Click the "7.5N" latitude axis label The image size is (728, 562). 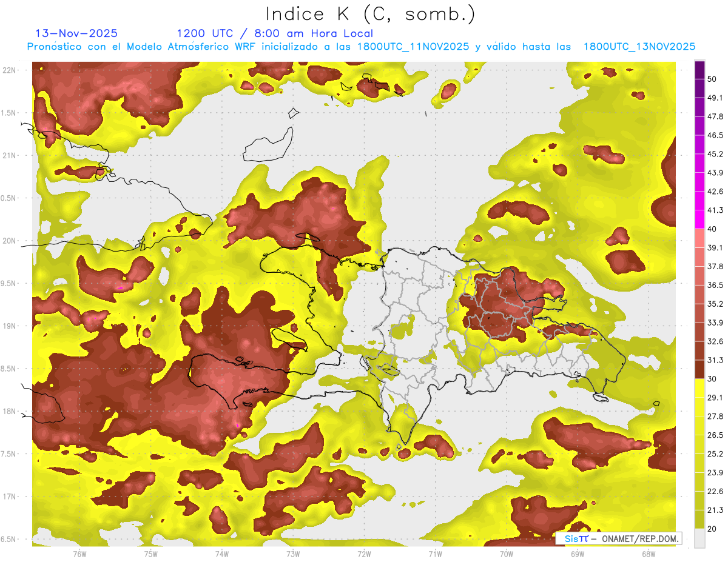click(x=8, y=454)
